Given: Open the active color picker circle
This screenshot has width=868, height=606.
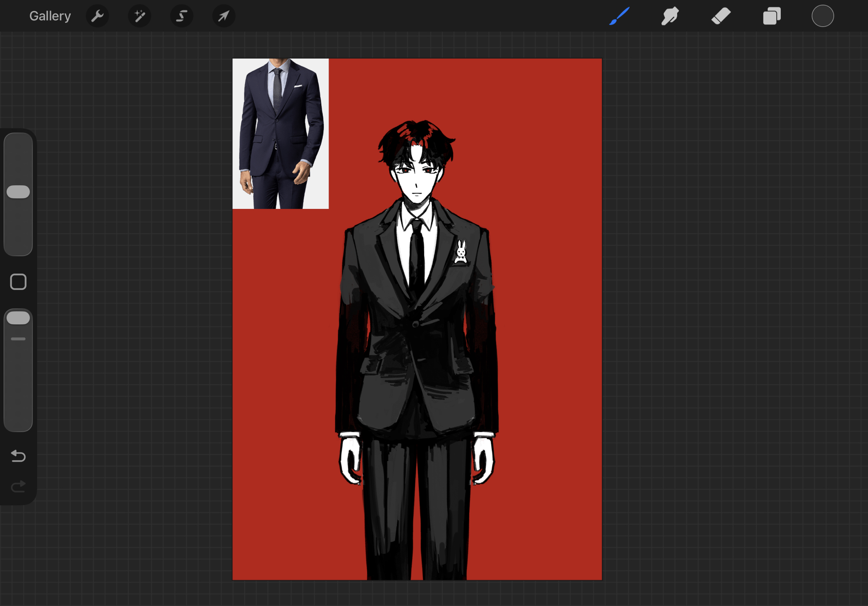Looking at the screenshot, I should [822, 16].
